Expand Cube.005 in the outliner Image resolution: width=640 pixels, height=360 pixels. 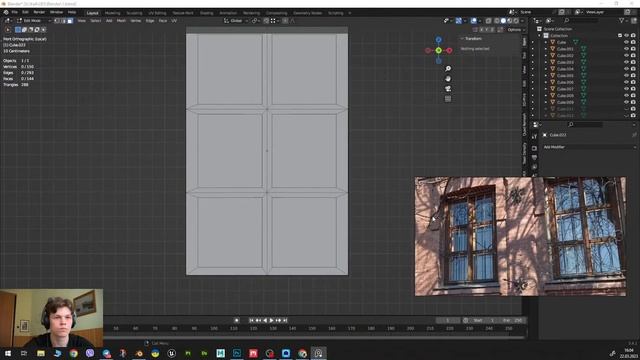click(x=546, y=76)
